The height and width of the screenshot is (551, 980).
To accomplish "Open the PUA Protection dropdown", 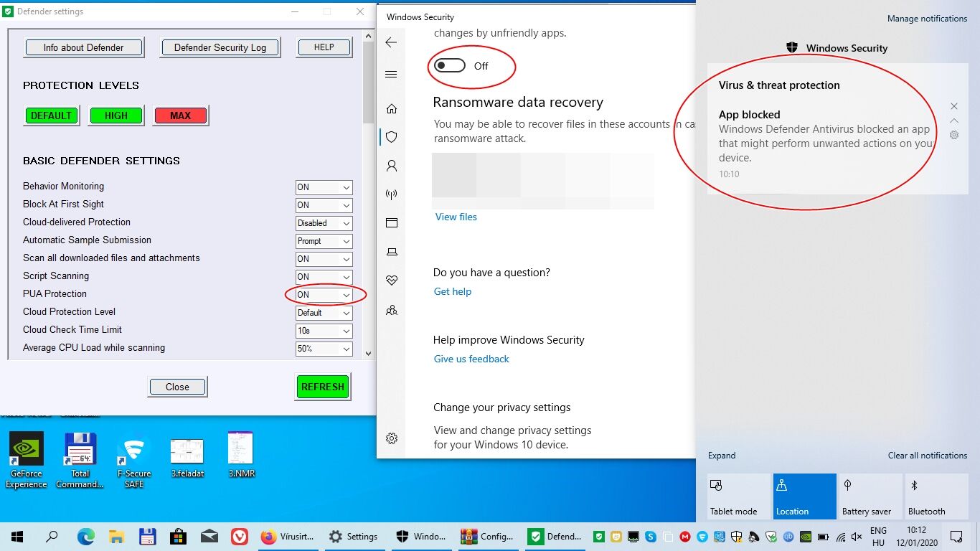I will pos(324,295).
